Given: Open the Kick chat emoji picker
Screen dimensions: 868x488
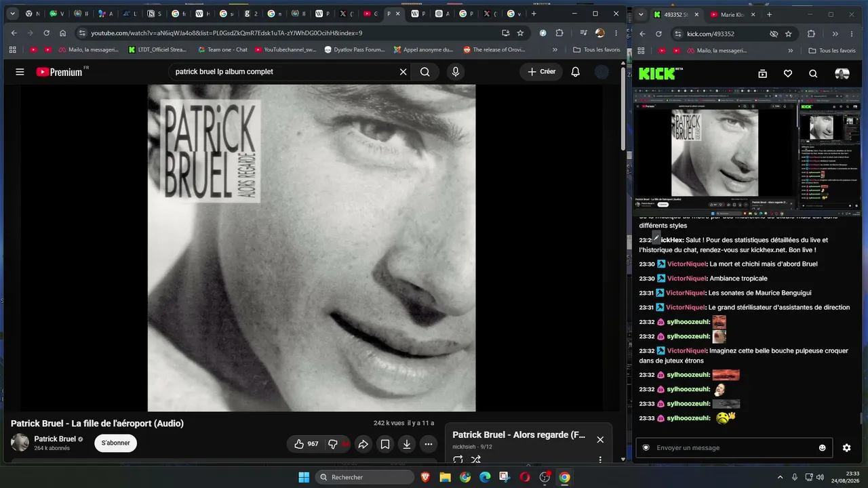Looking at the screenshot, I should tap(823, 447).
